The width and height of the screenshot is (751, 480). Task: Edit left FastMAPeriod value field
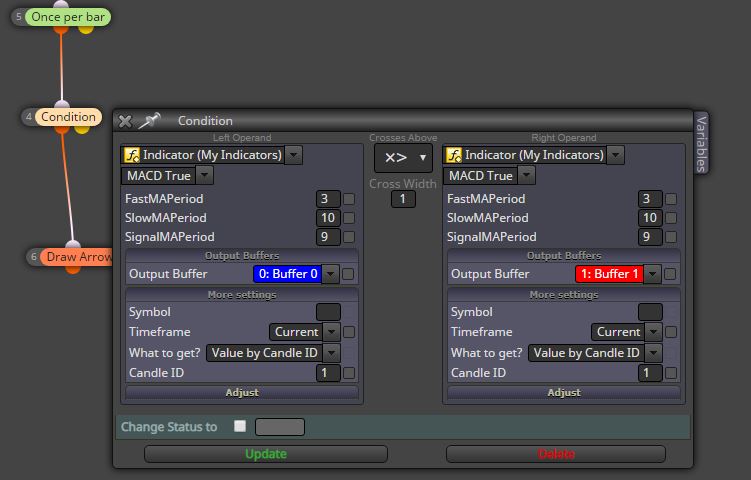pyautogui.click(x=328, y=199)
